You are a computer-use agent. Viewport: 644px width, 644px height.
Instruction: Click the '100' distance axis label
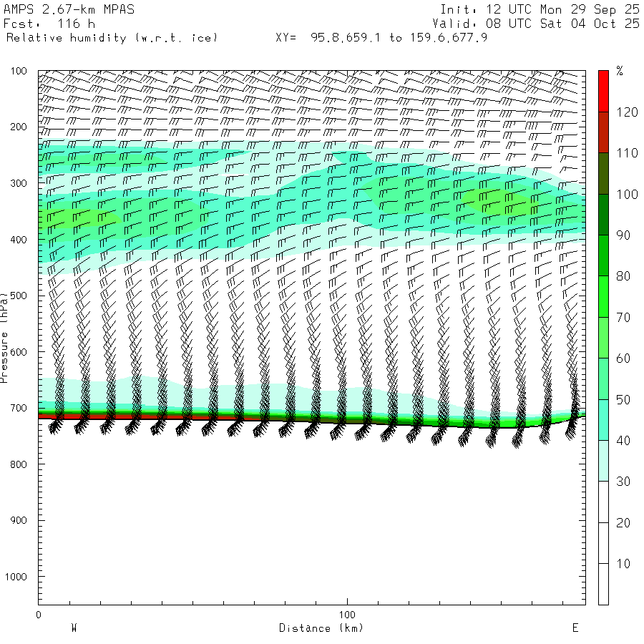[x=347, y=615]
